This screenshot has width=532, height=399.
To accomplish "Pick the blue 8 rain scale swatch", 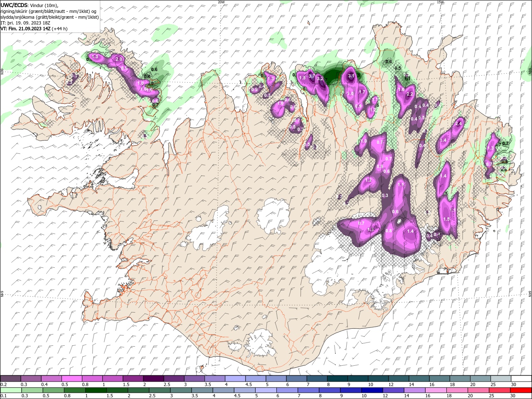I will point(329,390).
